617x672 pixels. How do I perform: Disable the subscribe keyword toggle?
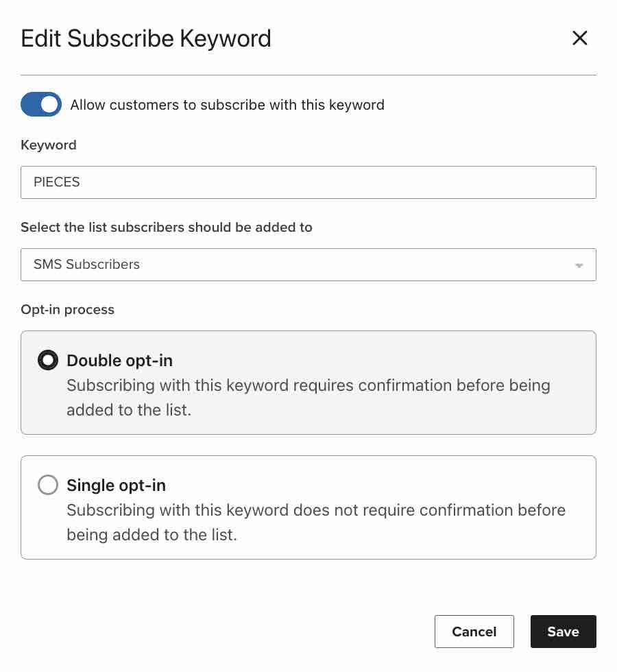(41, 104)
